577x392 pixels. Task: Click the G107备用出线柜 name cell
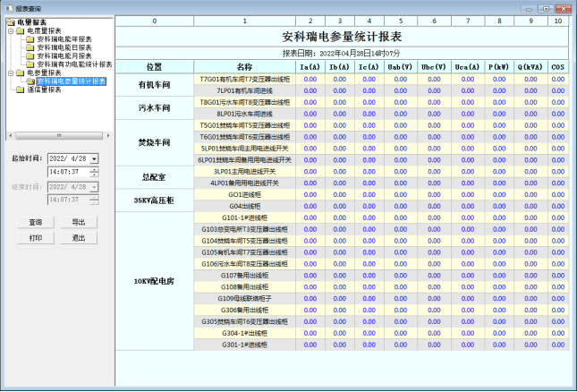click(x=245, y=276)
